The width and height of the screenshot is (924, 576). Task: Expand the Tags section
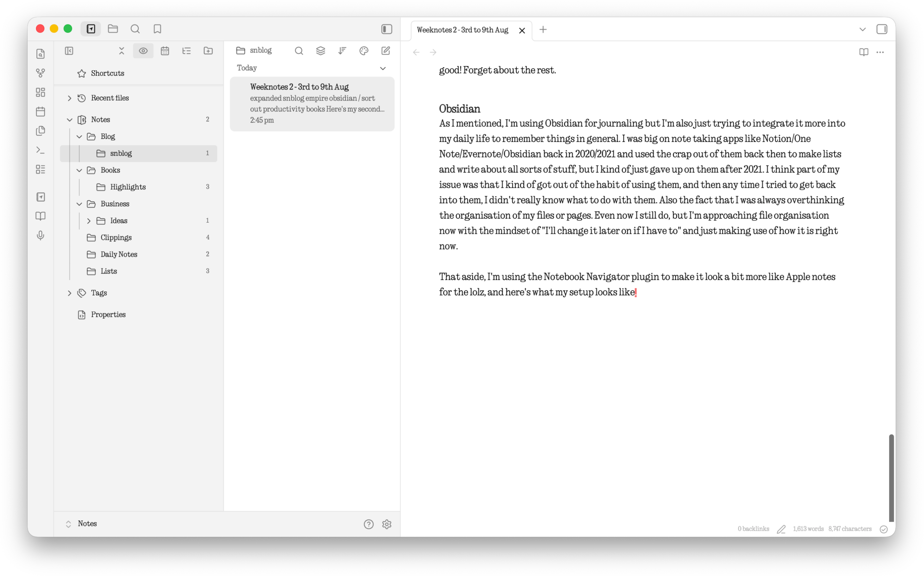point(69,293)
